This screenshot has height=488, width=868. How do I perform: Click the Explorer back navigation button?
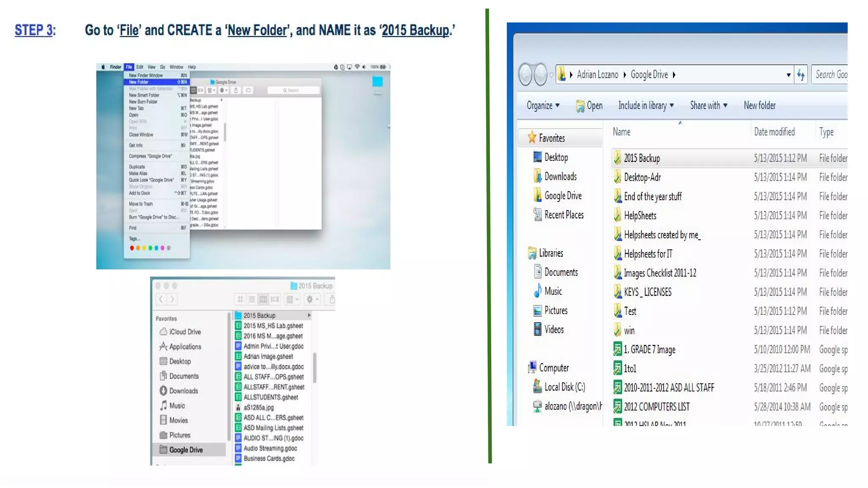click(526, 75)
